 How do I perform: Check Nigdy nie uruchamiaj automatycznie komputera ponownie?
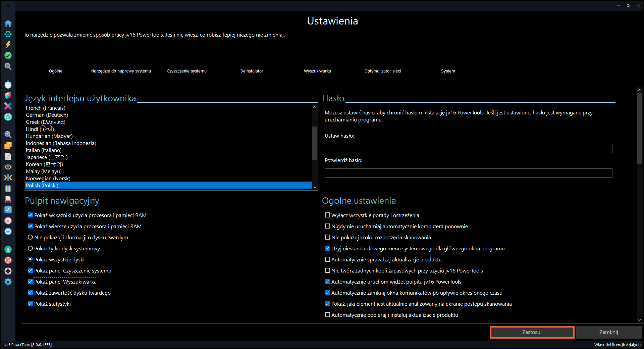click(x=327, y=226)
